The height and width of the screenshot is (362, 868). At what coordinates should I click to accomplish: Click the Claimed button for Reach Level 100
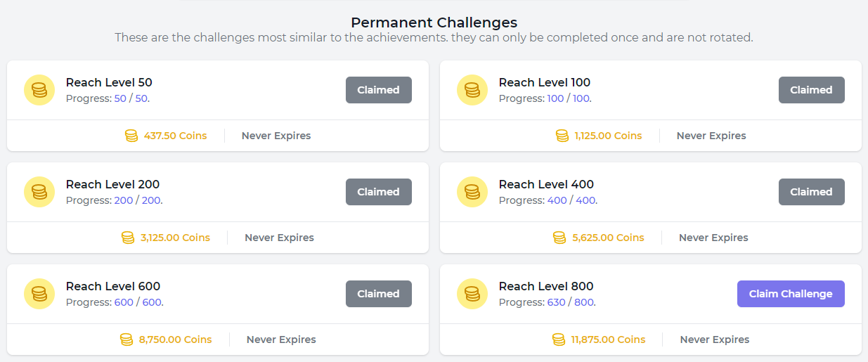pos(811,90)
